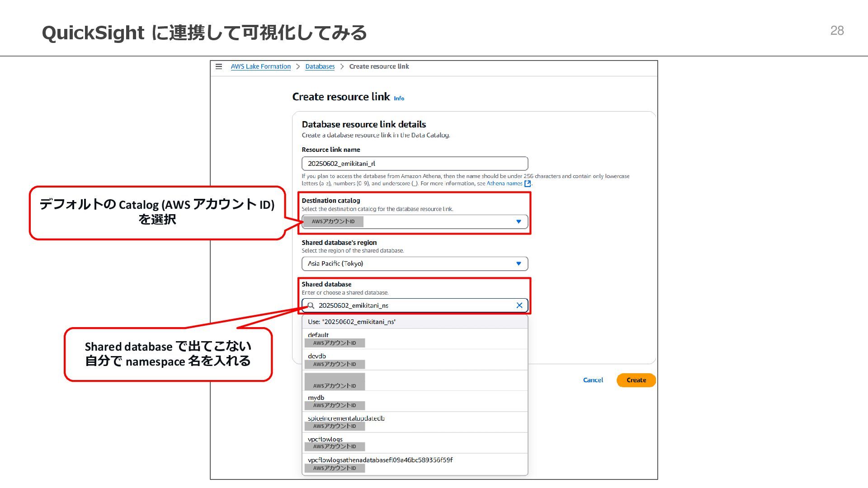Click the Resource link name field

415,164
